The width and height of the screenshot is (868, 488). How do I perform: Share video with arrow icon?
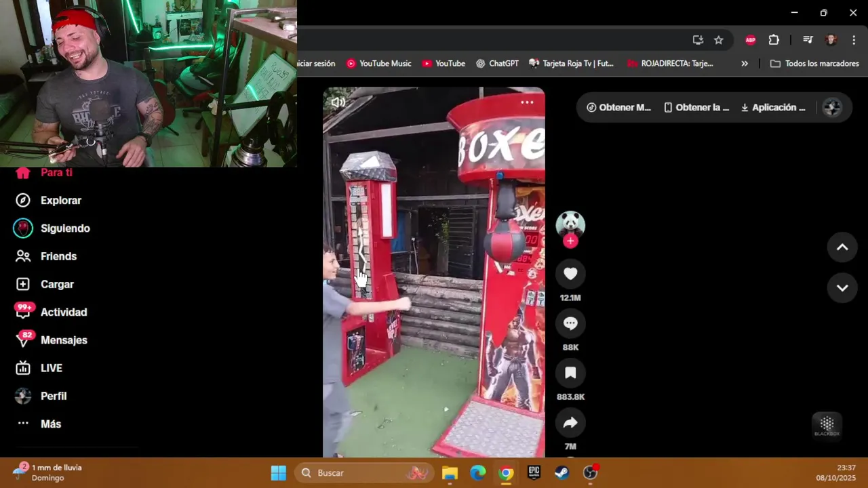tap(570, 423)
